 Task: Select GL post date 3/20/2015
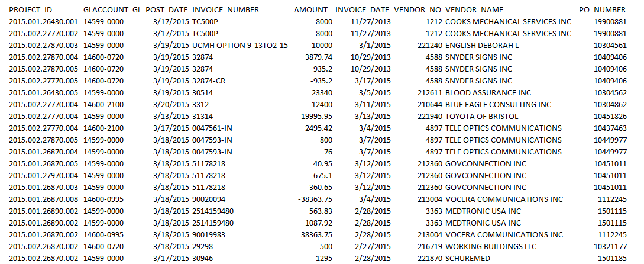(x=170, y=104)
